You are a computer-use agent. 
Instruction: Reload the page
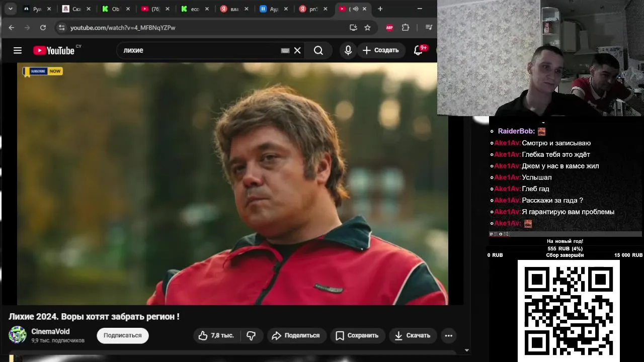[43, 28]
